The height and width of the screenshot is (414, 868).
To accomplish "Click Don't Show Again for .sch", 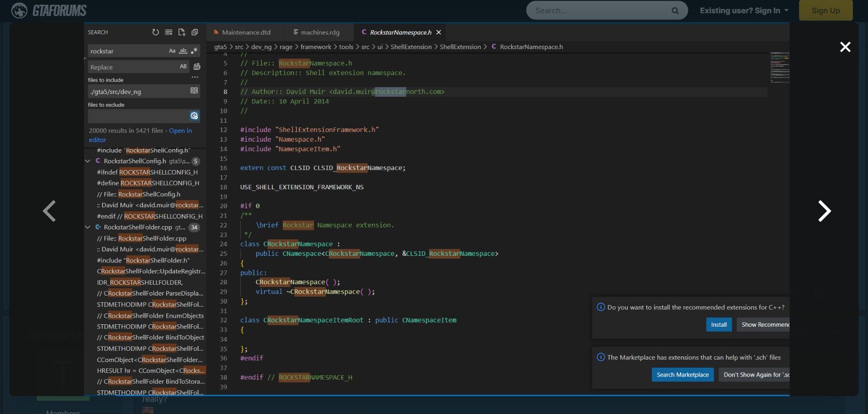I will coord(754,374).
